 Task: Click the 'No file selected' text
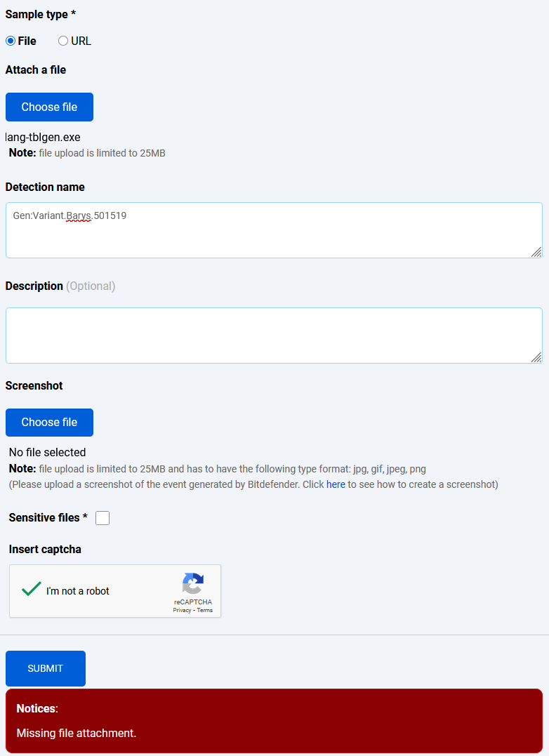[47, 452]
